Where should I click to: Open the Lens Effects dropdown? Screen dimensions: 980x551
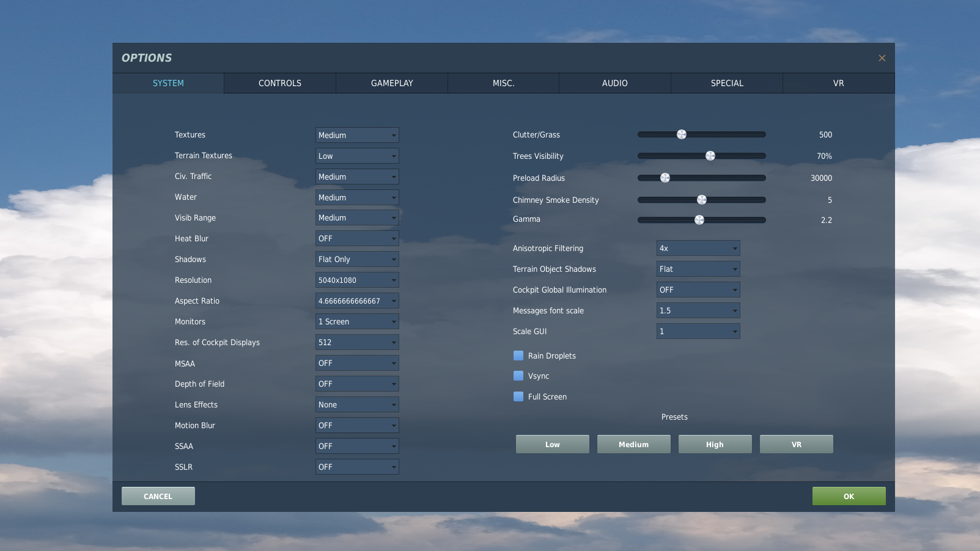tap(357, 404)
